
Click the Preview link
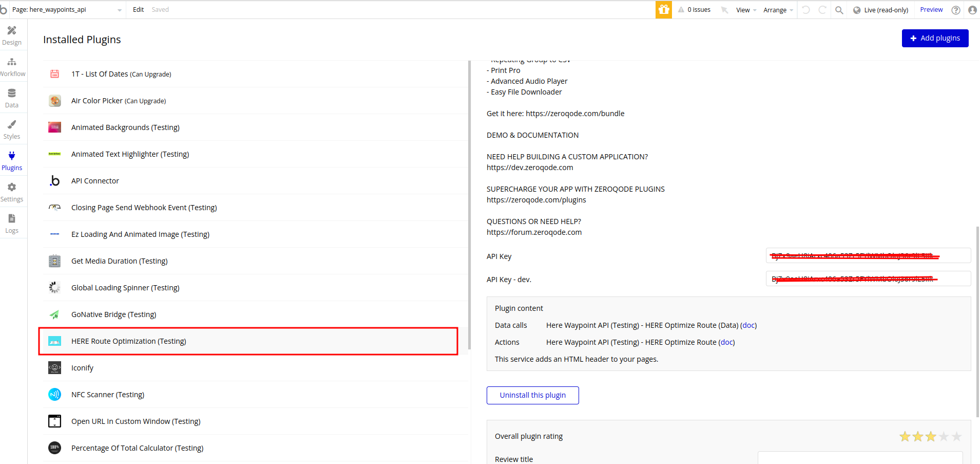931,10
